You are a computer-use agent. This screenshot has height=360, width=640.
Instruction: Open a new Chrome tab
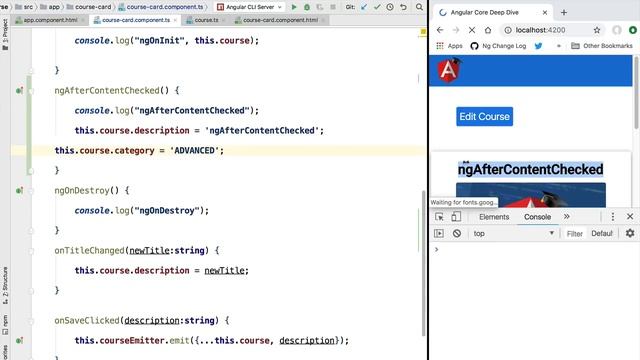(x=564, y=13)
